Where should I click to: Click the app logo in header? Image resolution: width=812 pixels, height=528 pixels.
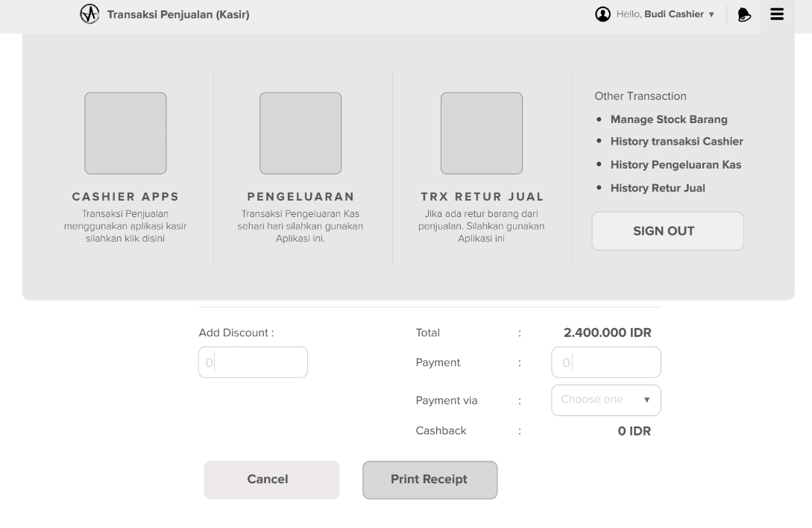click(x=89, y=14)
